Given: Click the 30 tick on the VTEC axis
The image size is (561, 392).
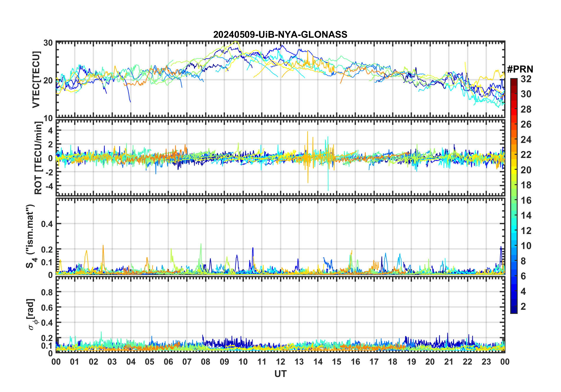Looking at the screenshot, I should pos(48,43).
